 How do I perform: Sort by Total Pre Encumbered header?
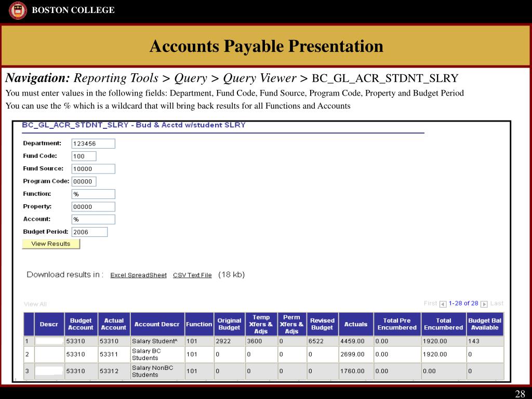(x=397, y=324)
